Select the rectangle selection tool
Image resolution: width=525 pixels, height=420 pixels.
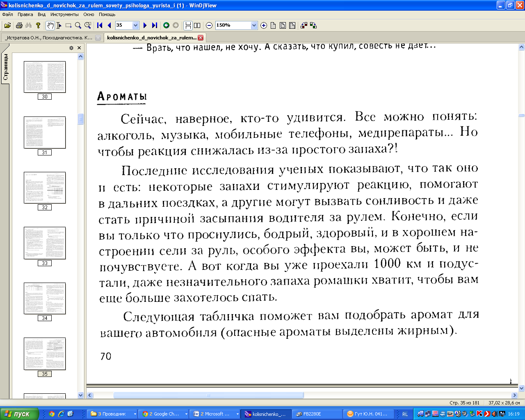click(68, 25)
